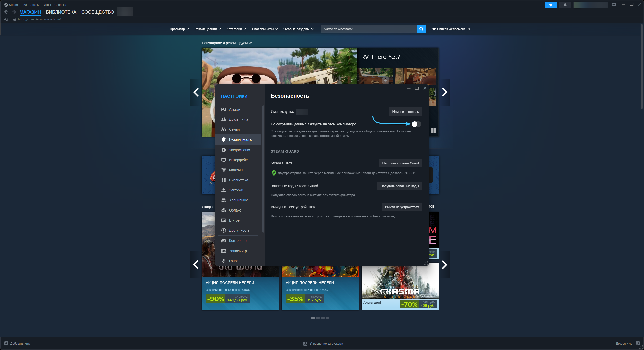Click Получить запасные коды button
Image resolution: width=644 pixels, height=350 pixels.
coord(400,186)
